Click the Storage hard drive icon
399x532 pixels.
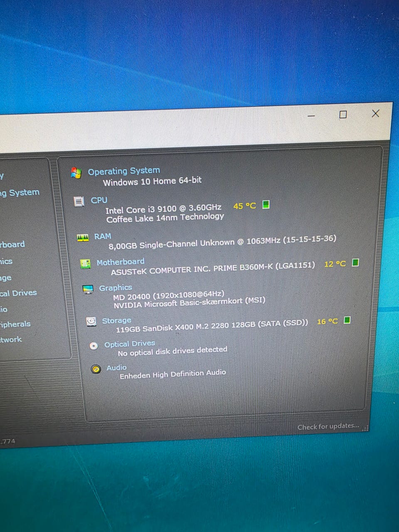point(91,322)
